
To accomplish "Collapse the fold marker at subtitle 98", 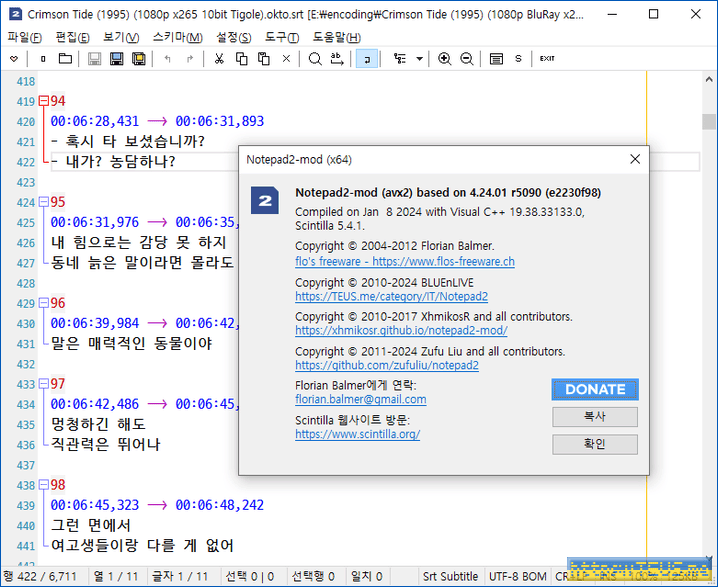I will click(x=43, y=485).
